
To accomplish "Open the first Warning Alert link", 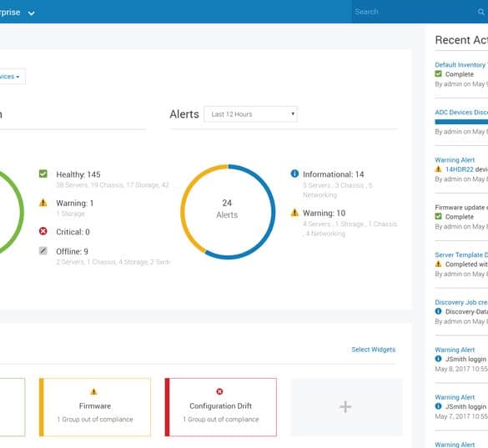I will pyautogui.click(x=455, y=160).
